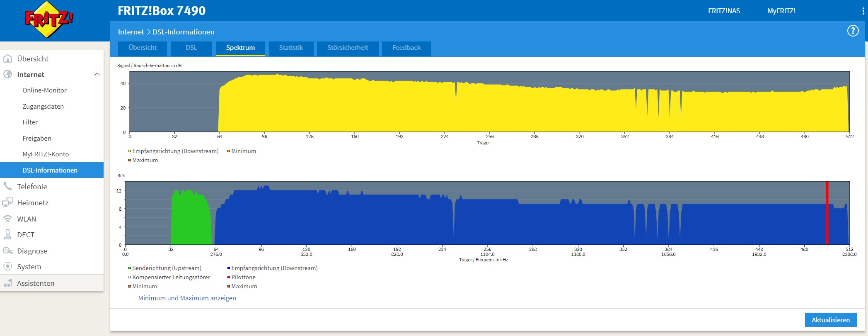Click the Heimnetz network icon
This screenshot has height=336, width=868.
[x=7, y=202]
